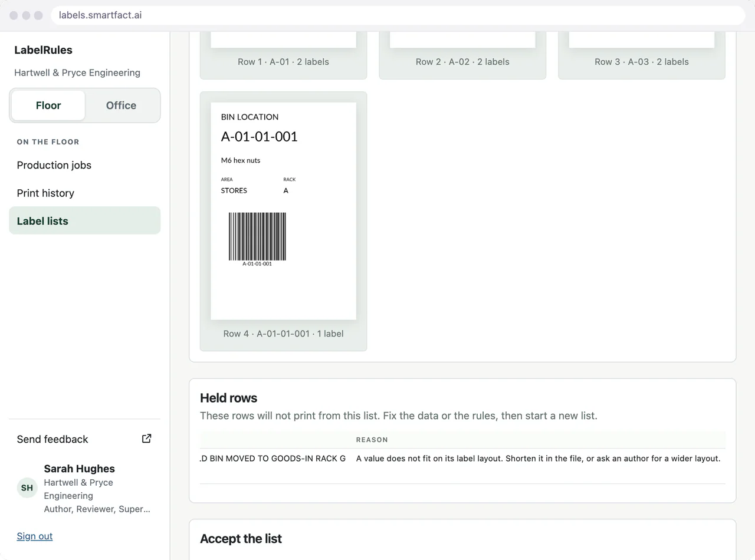Select the Row 1 · A-01 · 2 labels caption
This screenshot has width=755, height=560.
[283, 62]
